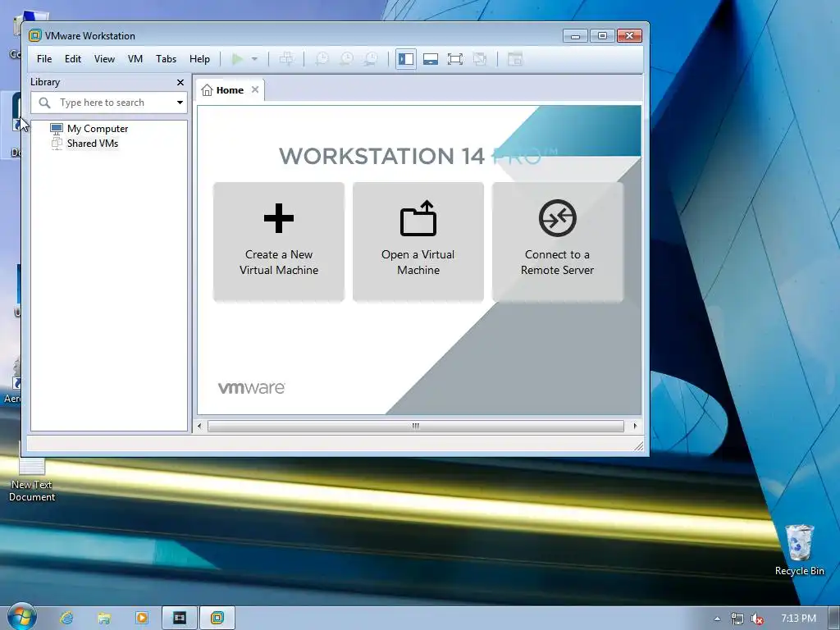Click Open a Virtual Machine tile
Image resolution: width=840 pixels, height=630 pixels.
pyautogui.click(x=418, y=242)
